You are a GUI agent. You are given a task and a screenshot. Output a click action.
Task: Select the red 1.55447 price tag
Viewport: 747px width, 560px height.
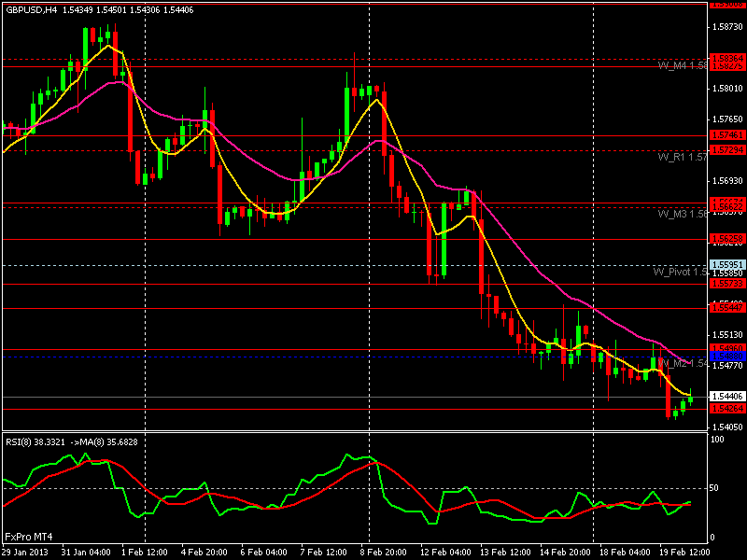(727, 308)
